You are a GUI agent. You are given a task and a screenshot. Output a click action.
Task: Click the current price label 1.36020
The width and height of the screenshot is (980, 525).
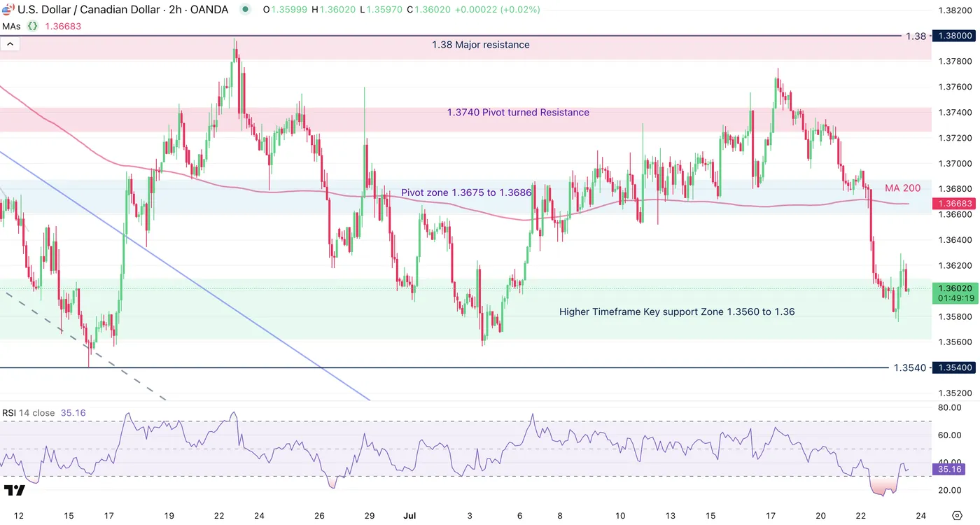click(x=955, y=293)
